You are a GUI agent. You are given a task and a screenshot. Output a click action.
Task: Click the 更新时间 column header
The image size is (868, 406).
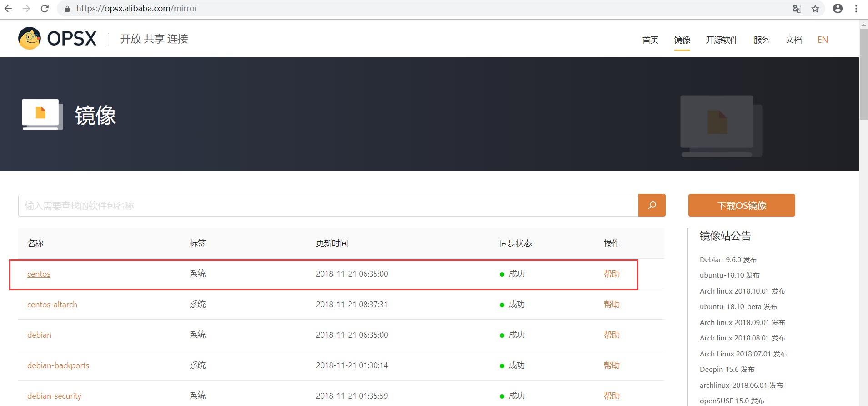[x=332, y=244]
